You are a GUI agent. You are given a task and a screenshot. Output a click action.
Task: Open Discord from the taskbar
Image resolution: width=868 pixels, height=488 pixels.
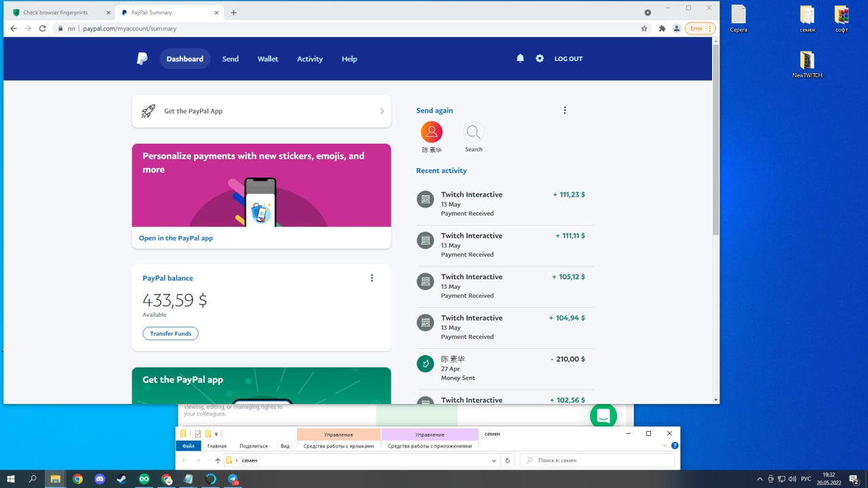click(100, 479)
